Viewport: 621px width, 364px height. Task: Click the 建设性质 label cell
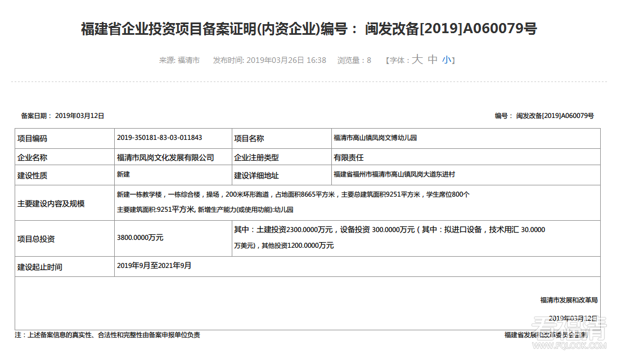[x=65, y=175]
